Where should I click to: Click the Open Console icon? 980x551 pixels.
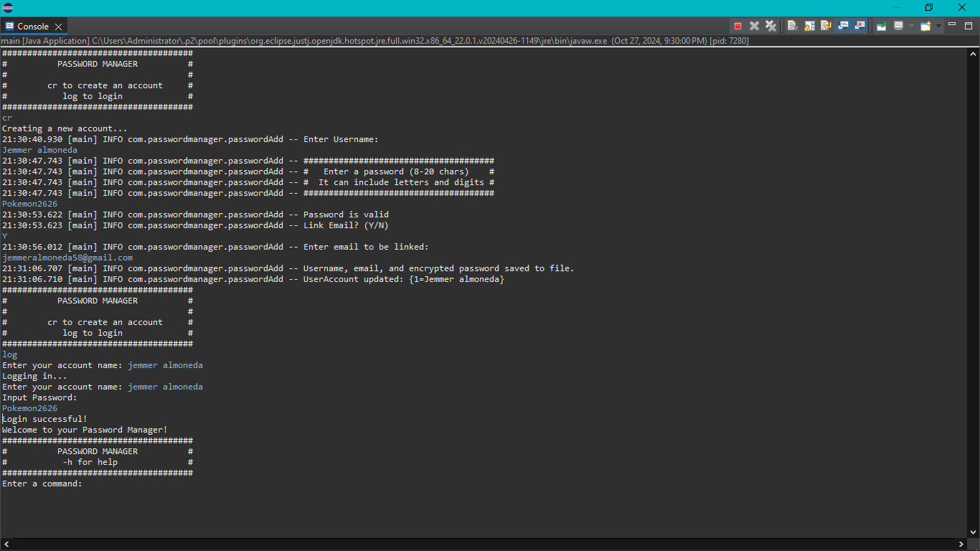925,26
